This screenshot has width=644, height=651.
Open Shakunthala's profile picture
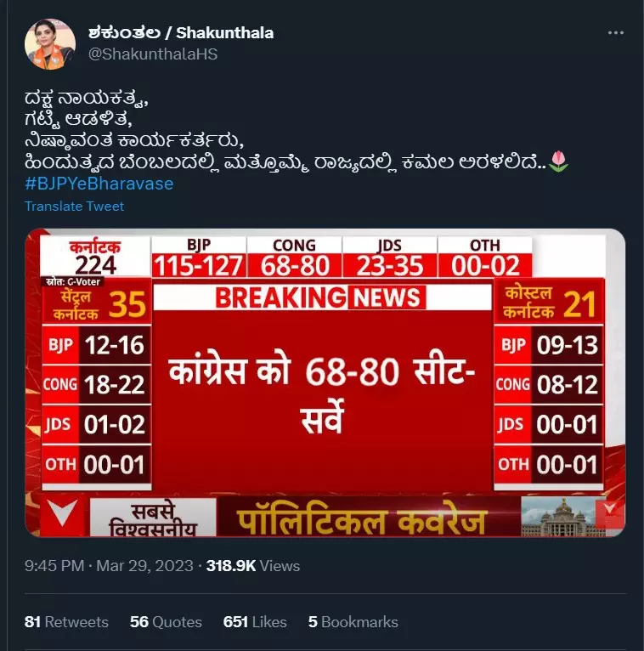50,44
